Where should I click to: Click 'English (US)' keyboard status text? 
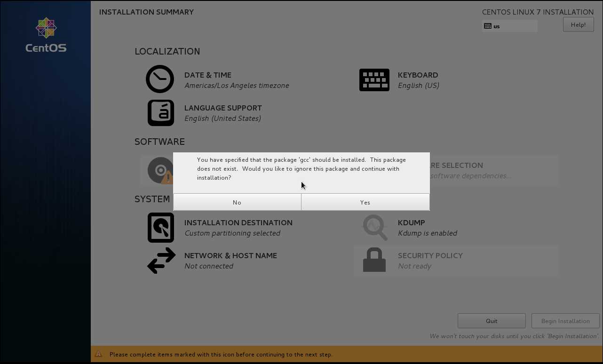[x=419, y=86]
